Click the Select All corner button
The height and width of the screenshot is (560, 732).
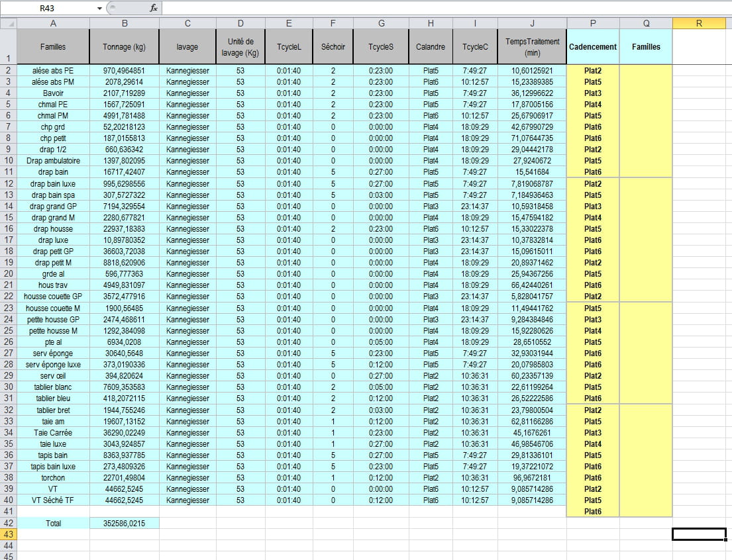pyautogui.click(x=9, y=23)
